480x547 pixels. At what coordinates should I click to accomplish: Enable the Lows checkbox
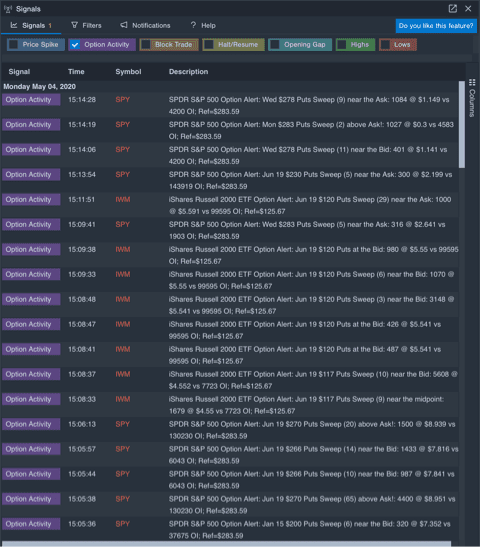tap(385, 45)
